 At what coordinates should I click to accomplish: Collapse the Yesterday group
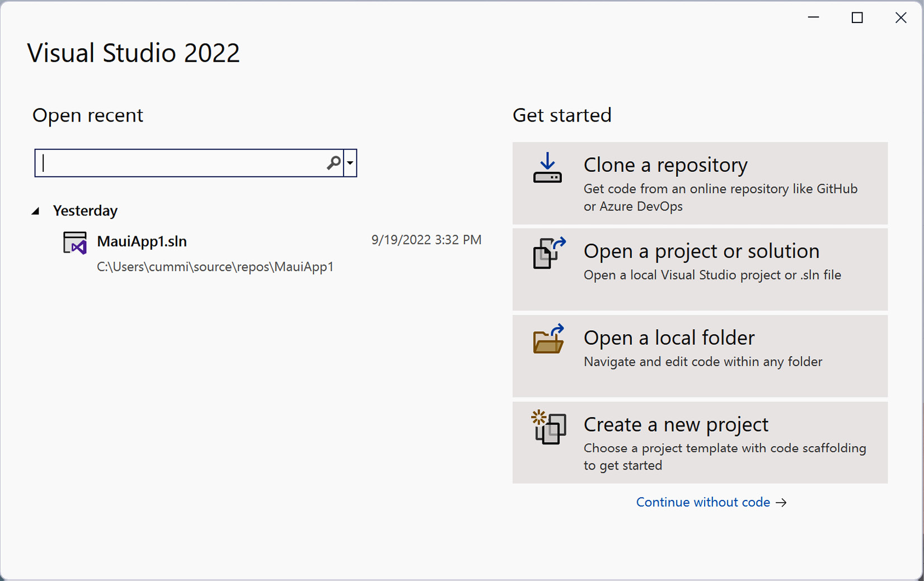(36, 211)
